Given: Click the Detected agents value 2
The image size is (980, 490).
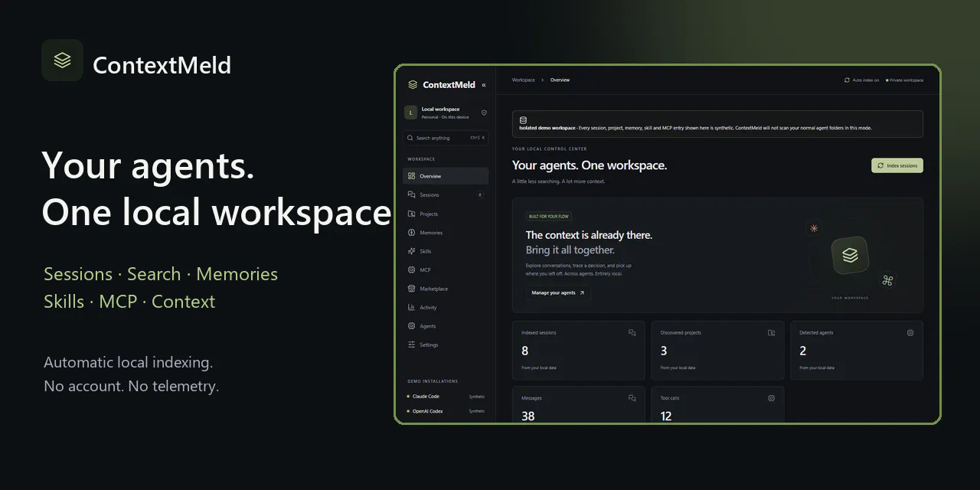Looking at the screenshot, I should [x=803, y=351].
